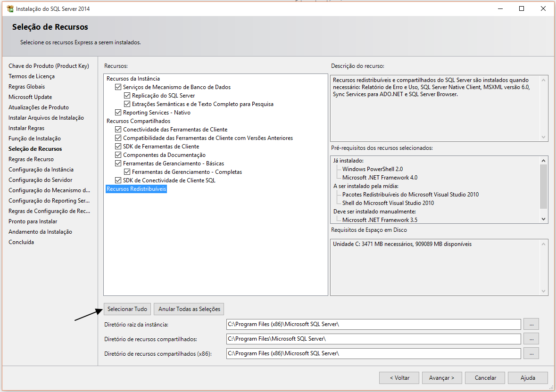
Task: Uncheck Compatibilidade das Ferramentas de Cliente com Versões Anteriores
Action: pos(118,138)
